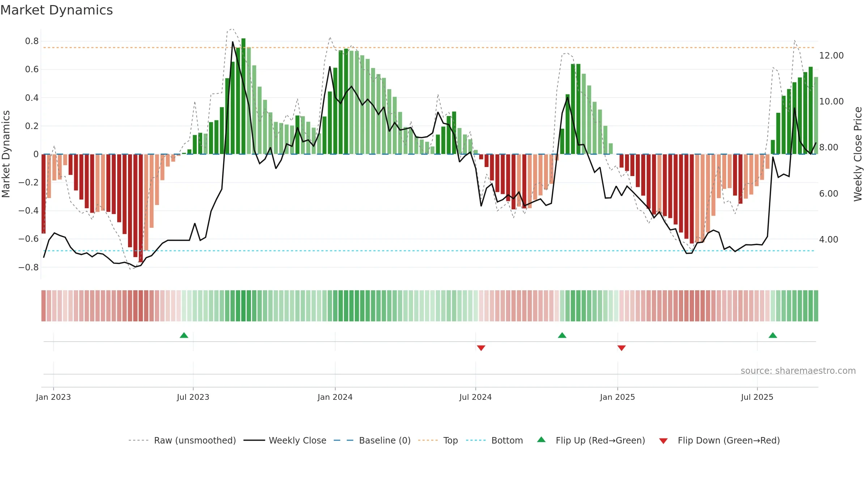This screenshot has height=488, width=868.
Task: Click the Jan 2023 x-axis label
Action: tap(54, 397)
